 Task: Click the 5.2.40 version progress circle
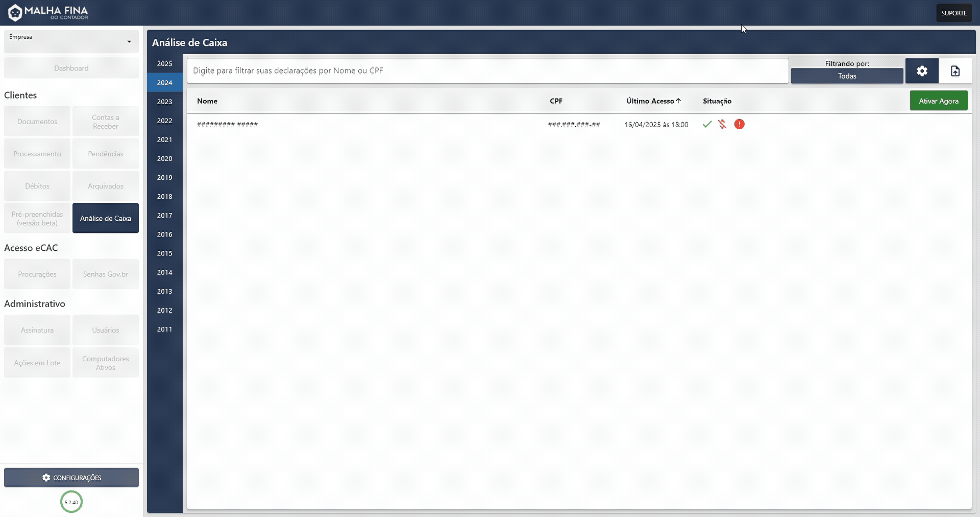pos(71,502)
